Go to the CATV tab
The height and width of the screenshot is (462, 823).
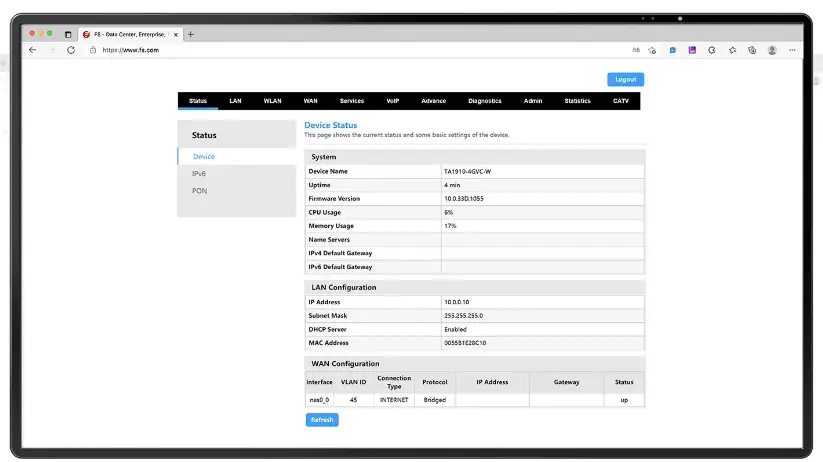(x=621, y=101)
